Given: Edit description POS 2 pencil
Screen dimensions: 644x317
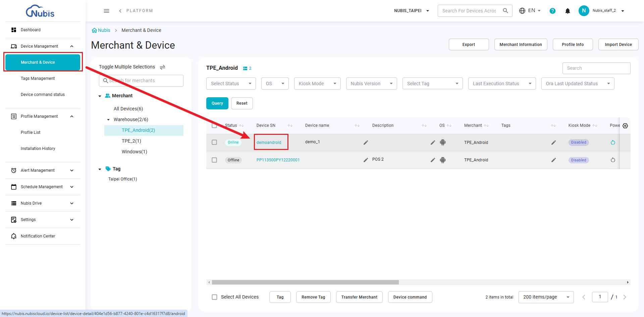Looking at the screenshot, I should [x=433, y=160].
